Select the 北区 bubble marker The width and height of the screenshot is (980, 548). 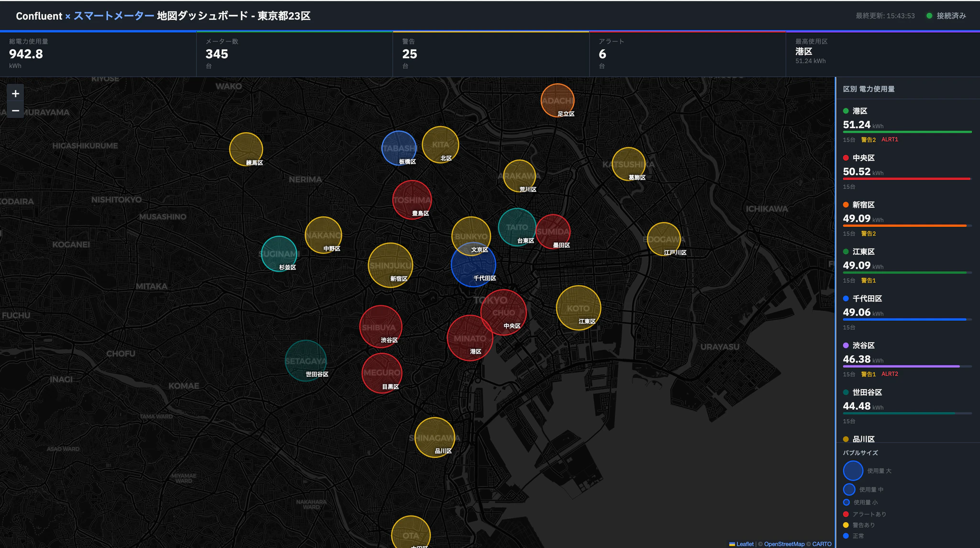[x=441, y=145]
